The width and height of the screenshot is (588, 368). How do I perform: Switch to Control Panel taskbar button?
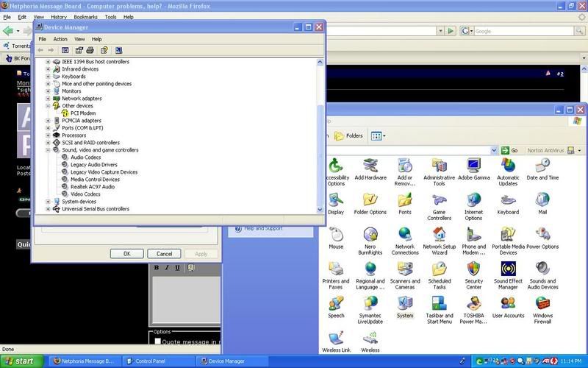pyautogui.click(x=159, y=361)
